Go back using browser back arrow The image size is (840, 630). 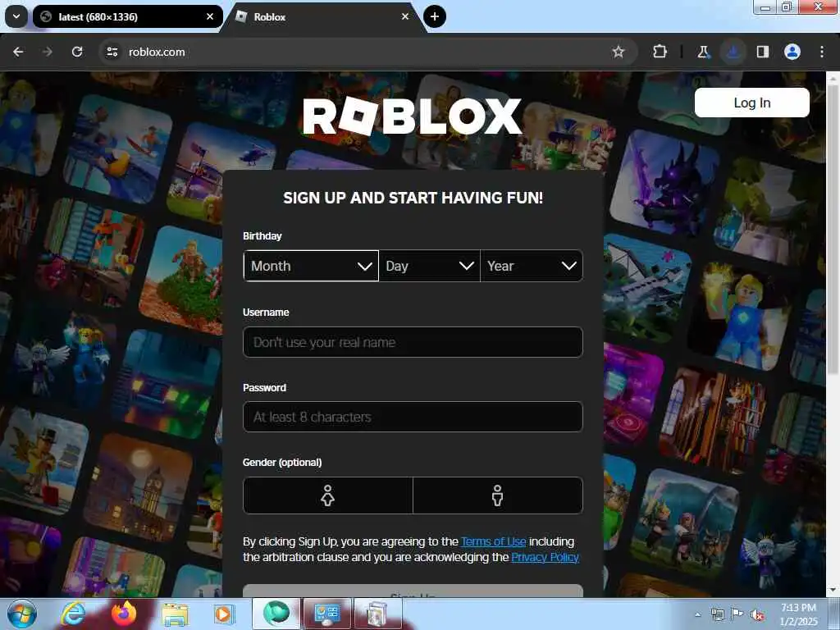tap(18, 52)
